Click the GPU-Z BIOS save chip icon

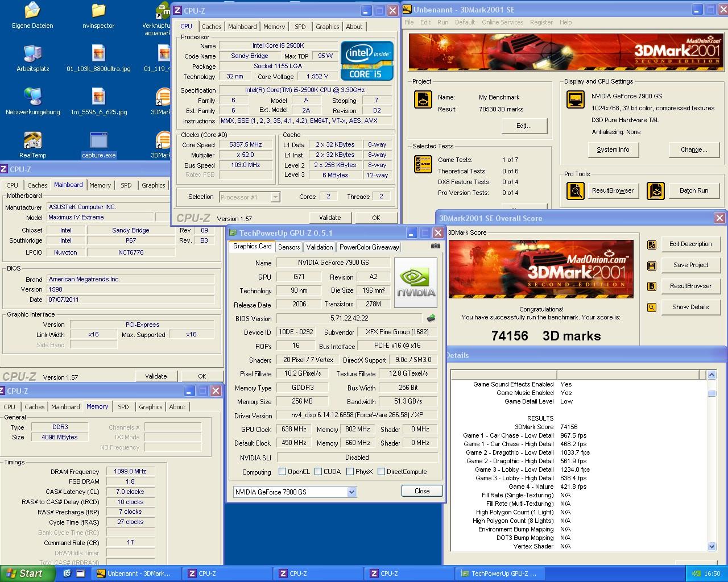point(431,318)
